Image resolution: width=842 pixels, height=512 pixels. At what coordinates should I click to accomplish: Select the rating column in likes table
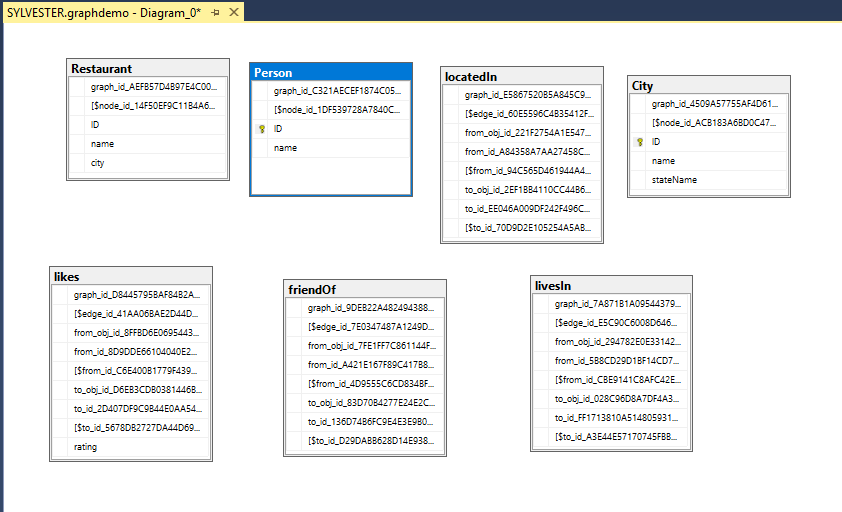(x=86, y=447)
